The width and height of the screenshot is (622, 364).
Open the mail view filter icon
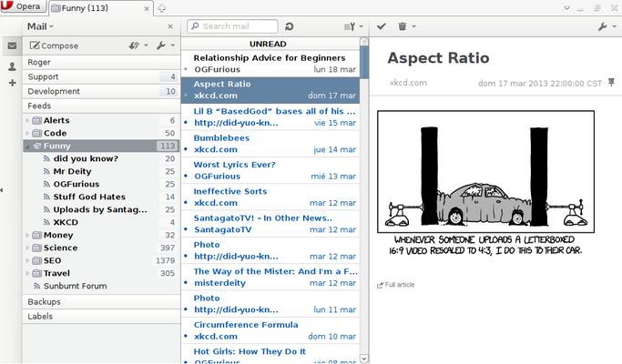[x=350, y=26]
